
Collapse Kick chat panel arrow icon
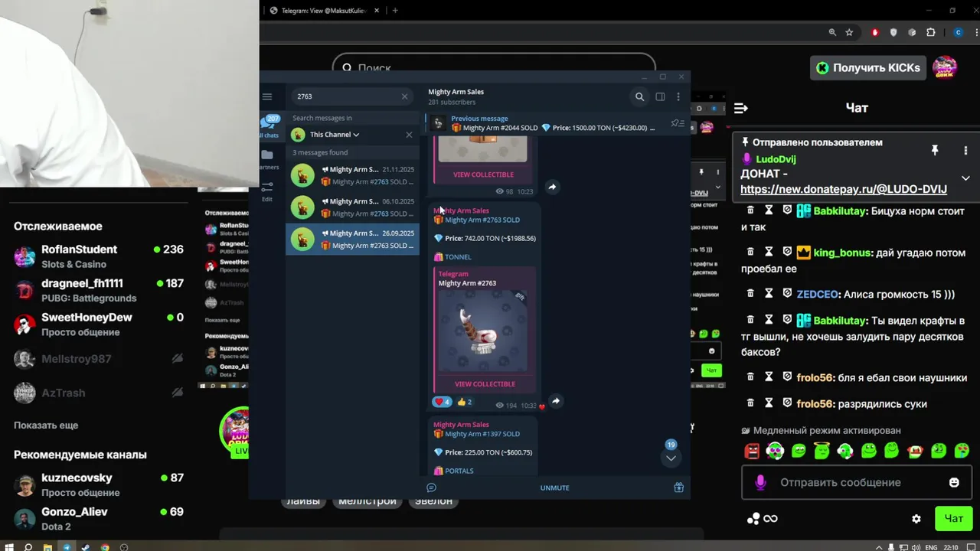(740, 108)
